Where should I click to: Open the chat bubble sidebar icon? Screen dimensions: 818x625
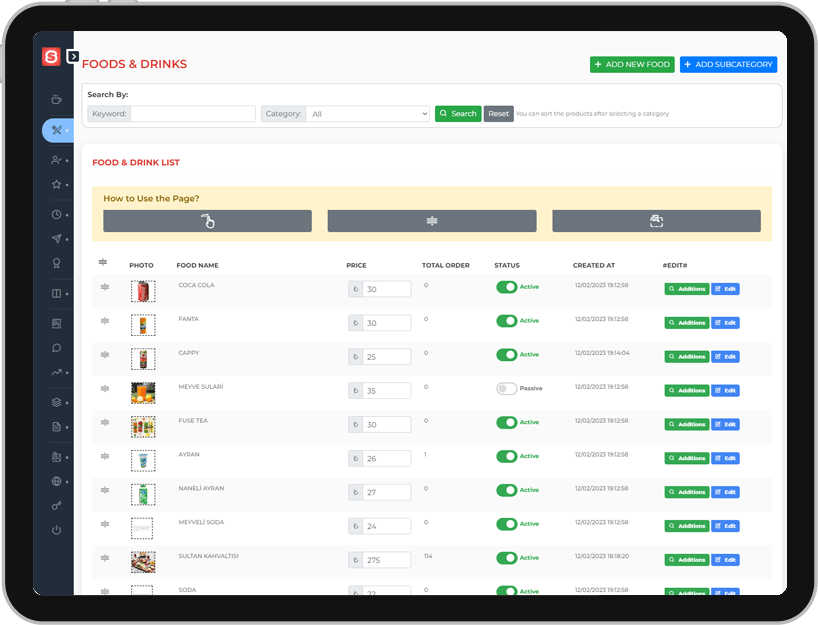[x=57, y=348]
